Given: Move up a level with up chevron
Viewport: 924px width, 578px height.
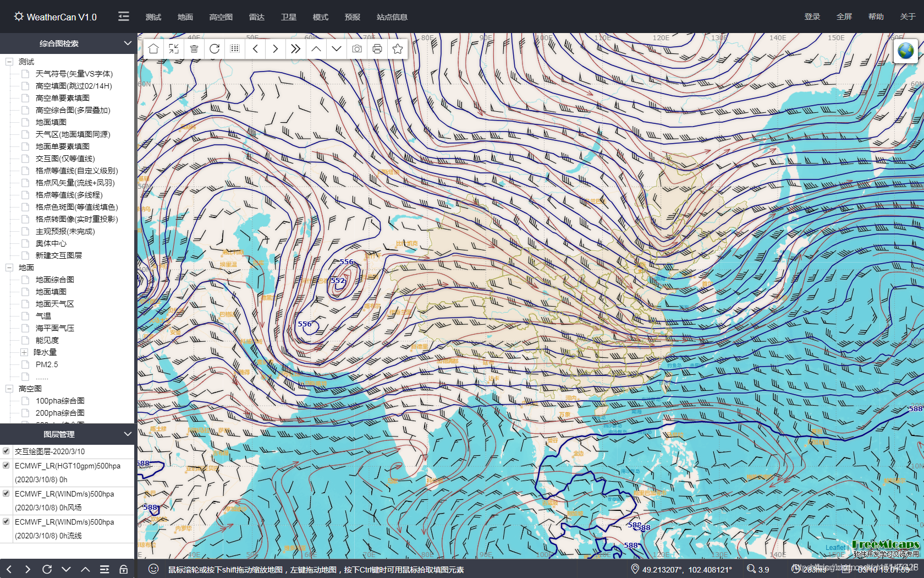Looking at the screenshot, I should click(x=316, y=48).
